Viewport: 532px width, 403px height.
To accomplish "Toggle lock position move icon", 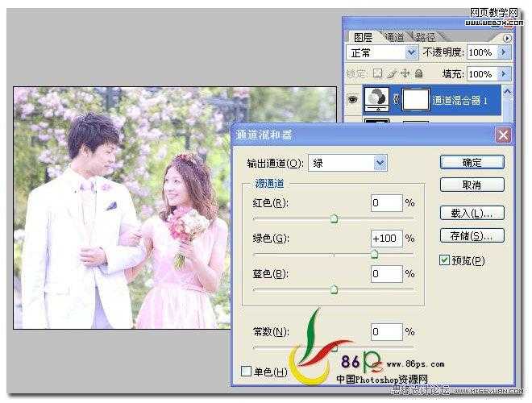I will (x=405, y=73).
